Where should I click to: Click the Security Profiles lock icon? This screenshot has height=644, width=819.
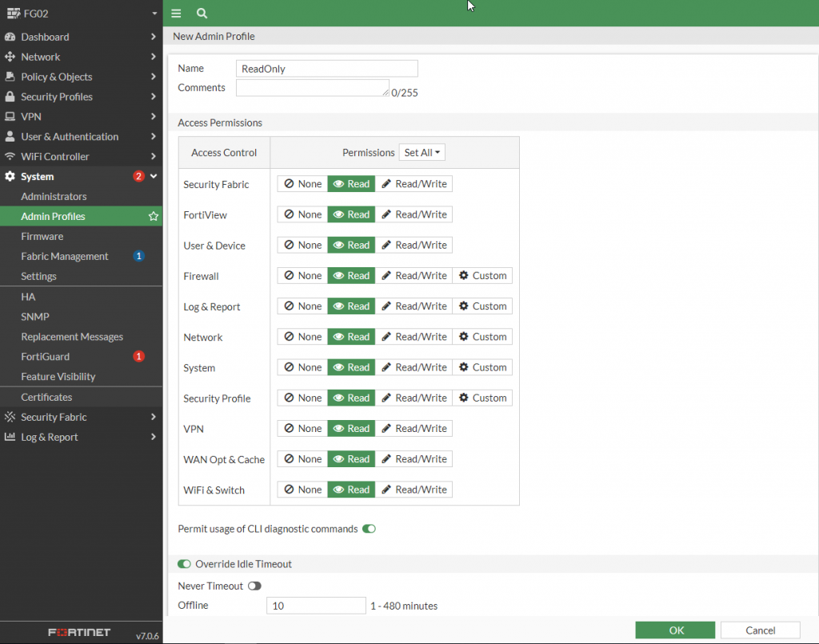[10, 97]
